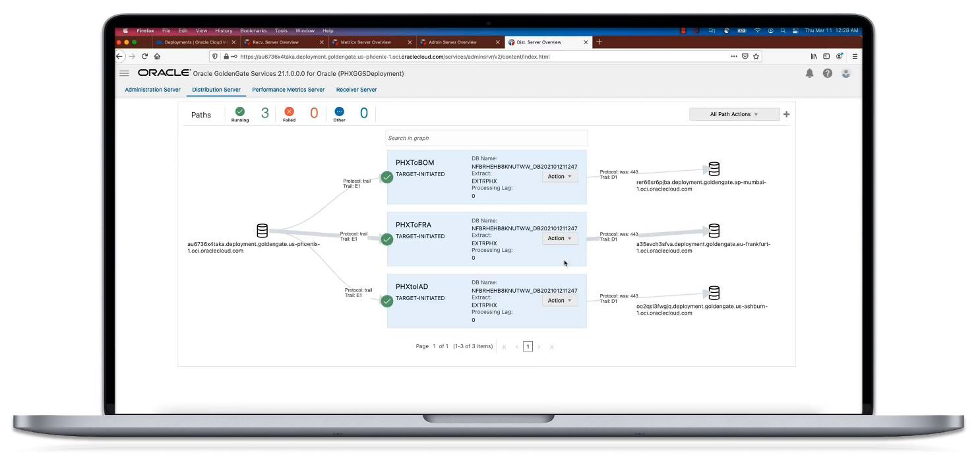This screenshot has height=461, width=980.
Task: Open the user account avatar menu
Action: [x=845, y=73]
